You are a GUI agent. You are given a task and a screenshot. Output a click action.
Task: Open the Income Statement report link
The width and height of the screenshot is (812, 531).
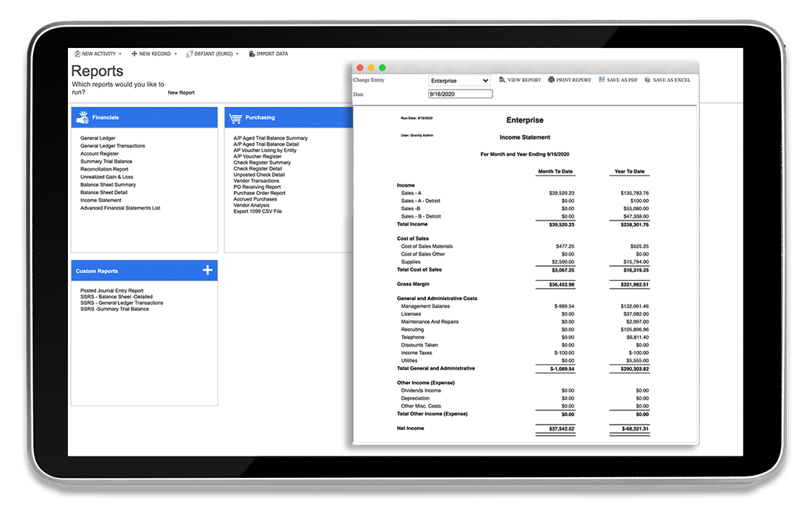(100, 201)
